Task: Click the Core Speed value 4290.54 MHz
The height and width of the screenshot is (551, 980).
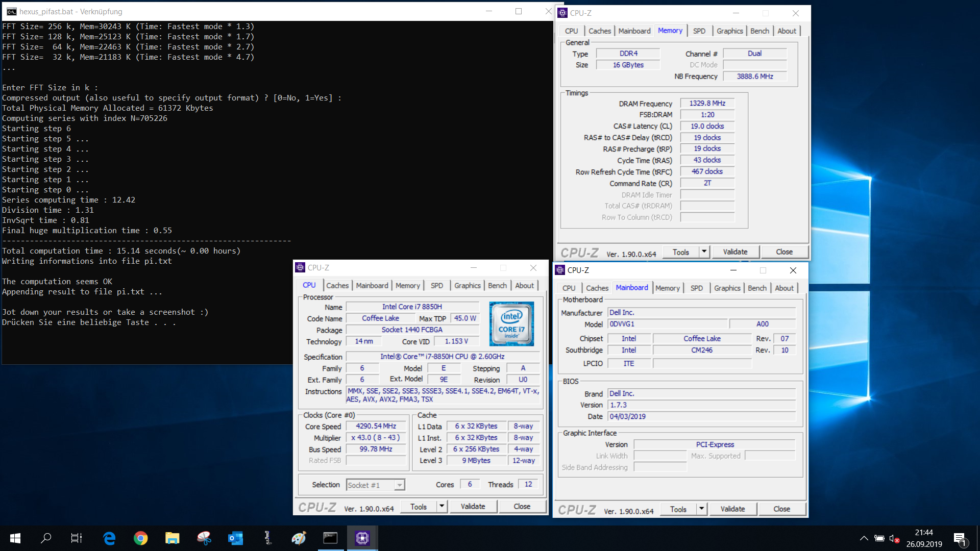Action: click(x=376, y=426)
